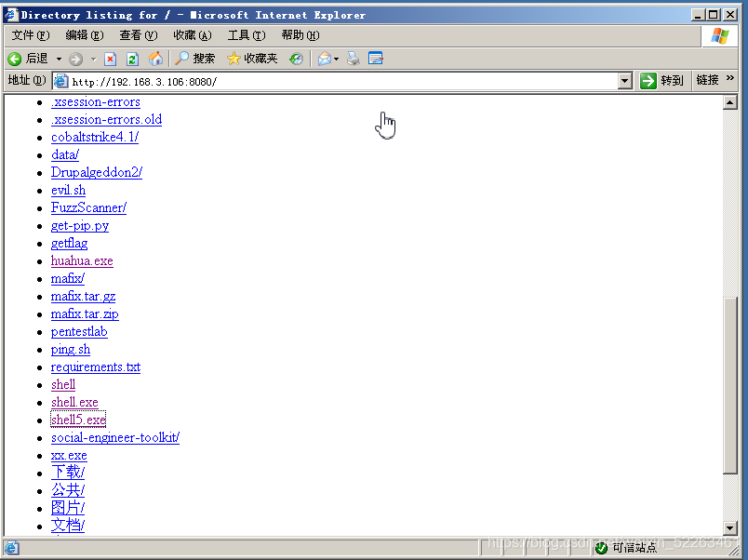Open the 收藏(A) menu
The height and width of the screenshot is (560, 748).
[193, 35]
